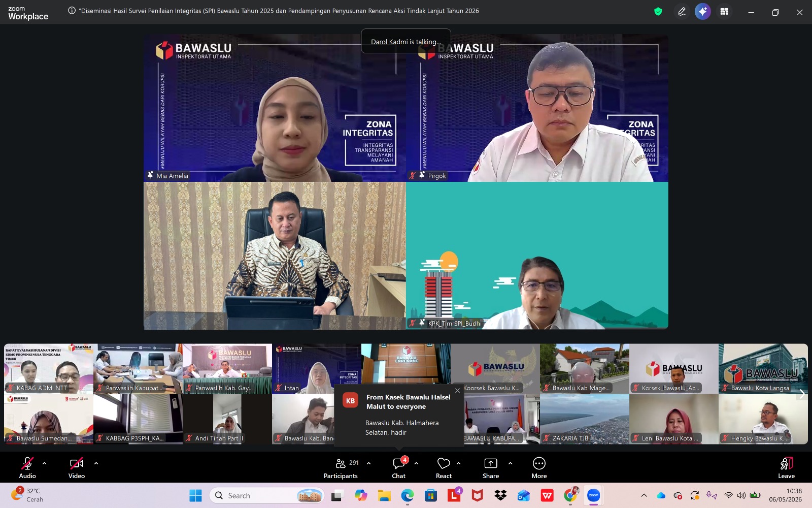
Task: Open the Windows Start menu
Action: tap(195, 495)
